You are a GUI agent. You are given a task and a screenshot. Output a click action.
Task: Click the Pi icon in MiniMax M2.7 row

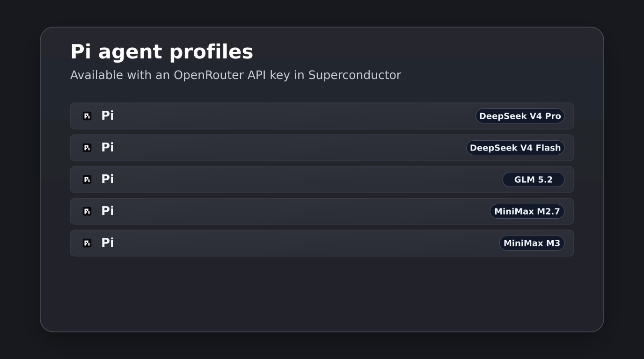click(x=87, y=211)
